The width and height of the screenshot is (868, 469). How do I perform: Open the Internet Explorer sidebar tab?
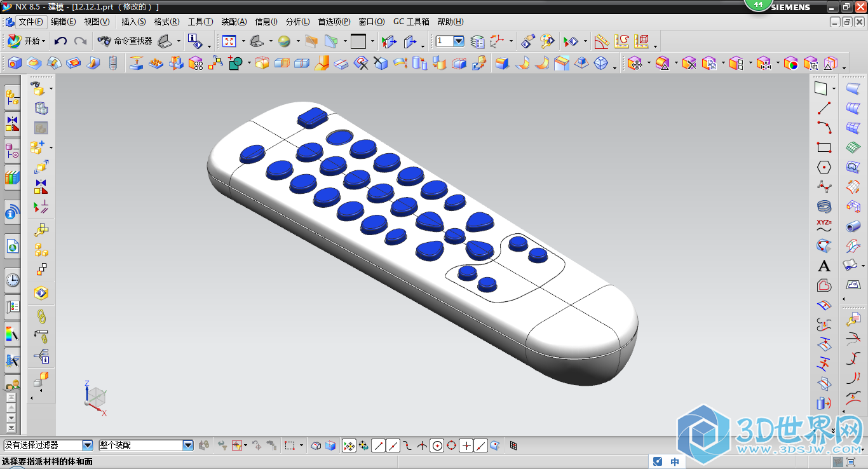click(x=12, y=245)
